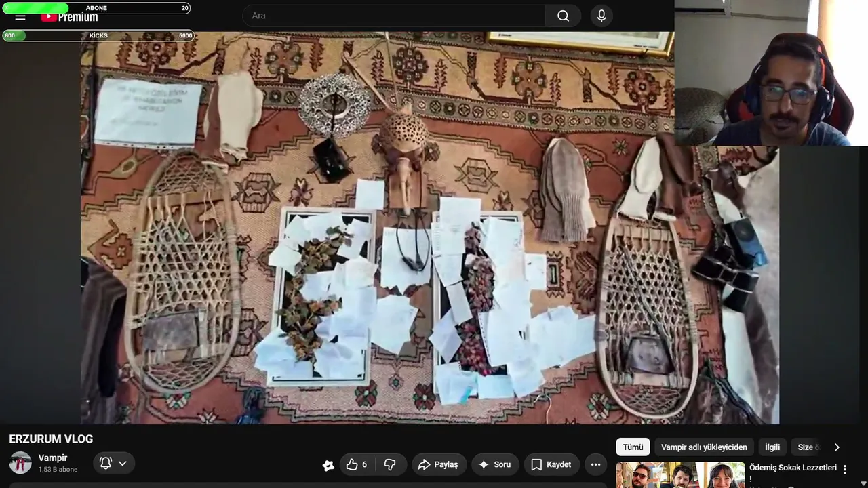Open the notification bell subscription dropdown
Screen dimensions: 868x488
click(114, 464)
